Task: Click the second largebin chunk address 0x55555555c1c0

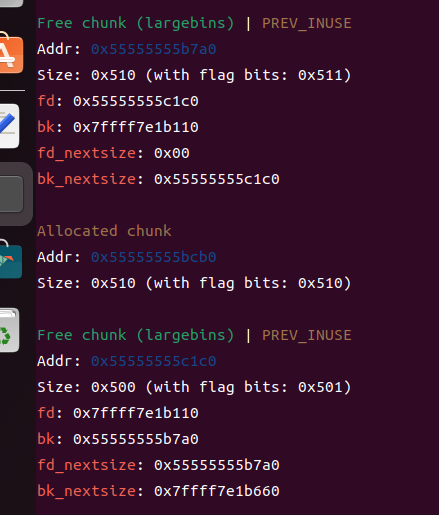Action: [154, 361]
